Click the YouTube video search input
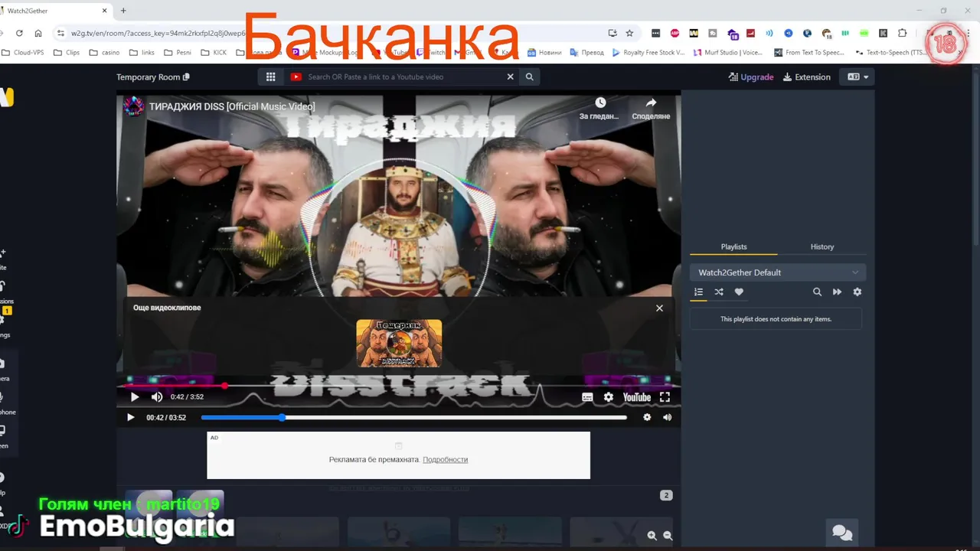The image size is (980, 551). click(x=403, y=77)
